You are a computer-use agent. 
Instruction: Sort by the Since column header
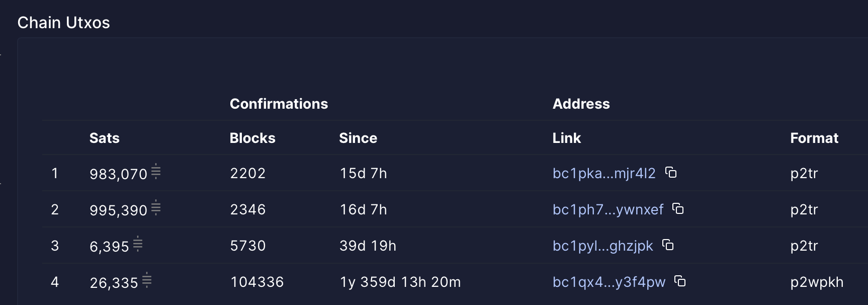(358, 138)
